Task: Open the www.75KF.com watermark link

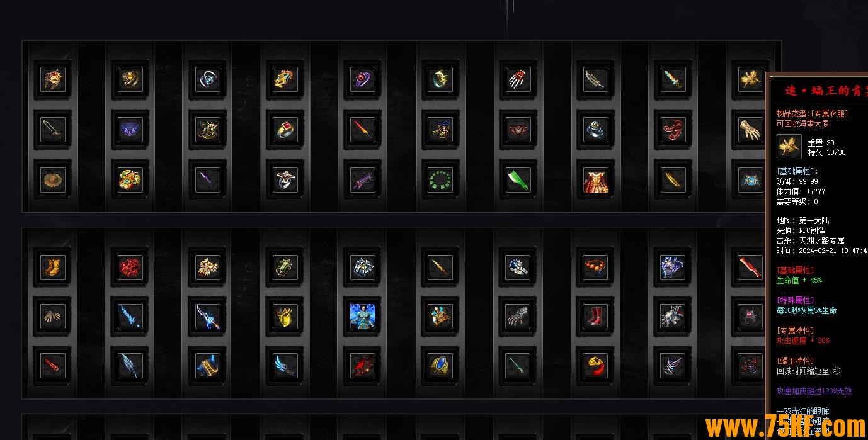Action: 785,427
